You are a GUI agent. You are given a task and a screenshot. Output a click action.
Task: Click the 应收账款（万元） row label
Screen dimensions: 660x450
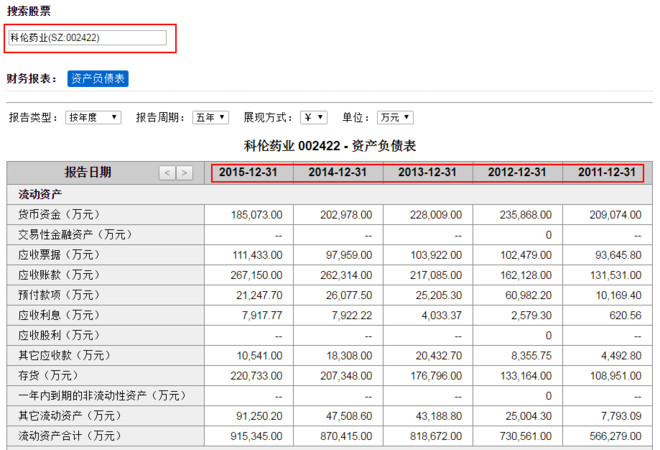click(x=59, y=275)
